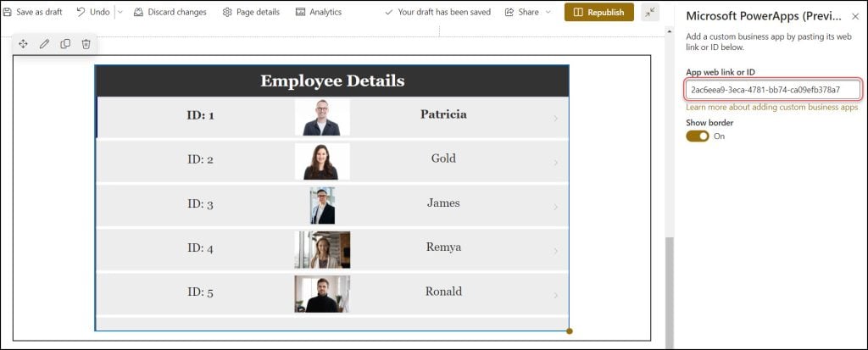Click the Move web part icon
This screenshot has height=350, width=868.
pos(23,44)
